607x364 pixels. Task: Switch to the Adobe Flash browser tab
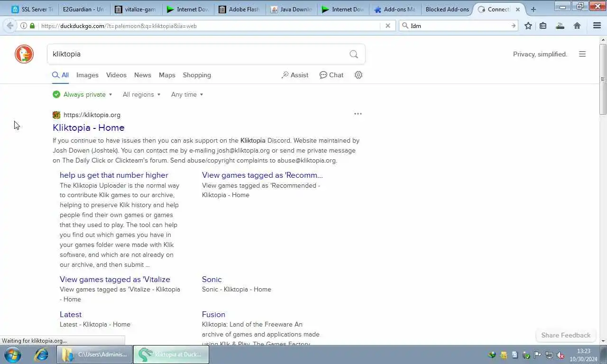click(239, 9)
